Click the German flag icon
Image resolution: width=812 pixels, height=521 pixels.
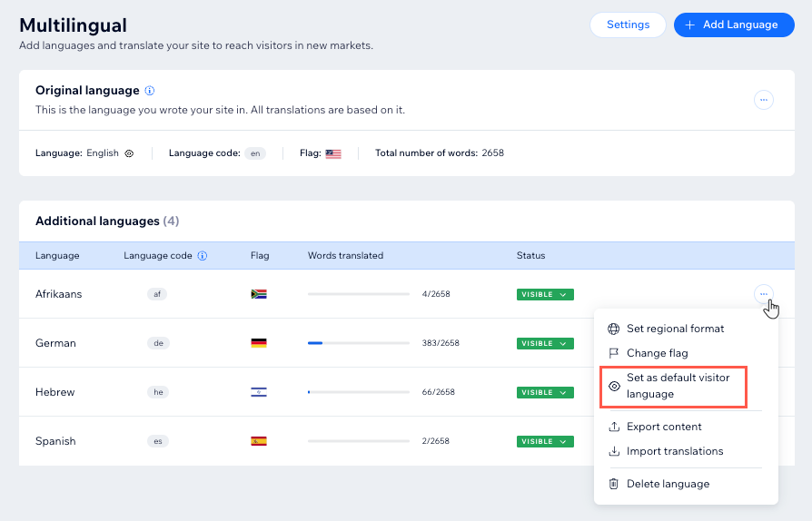click(259, 343)
